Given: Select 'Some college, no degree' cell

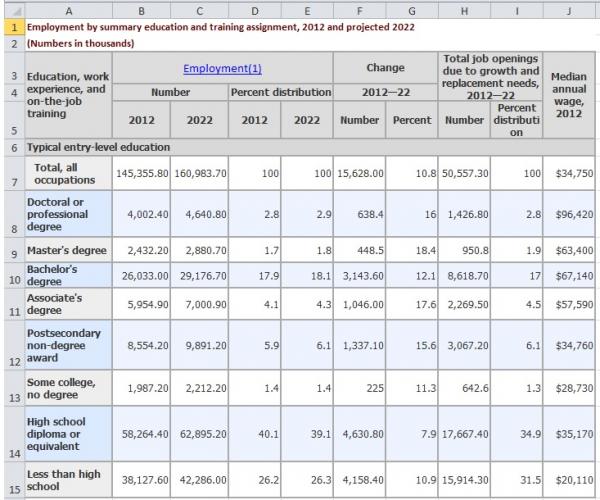Looking at the screenshot, I should click(x=67, y=388).
